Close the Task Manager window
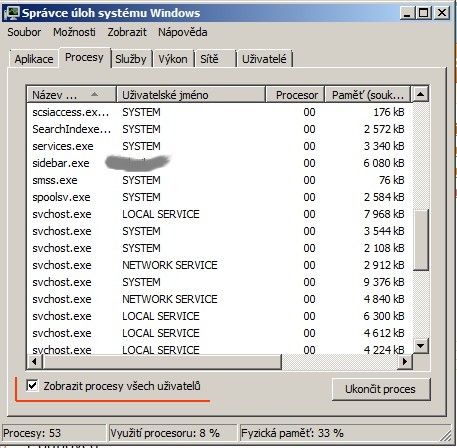The image size is (457, 448). pyautogui.click(x=442, y=13)
